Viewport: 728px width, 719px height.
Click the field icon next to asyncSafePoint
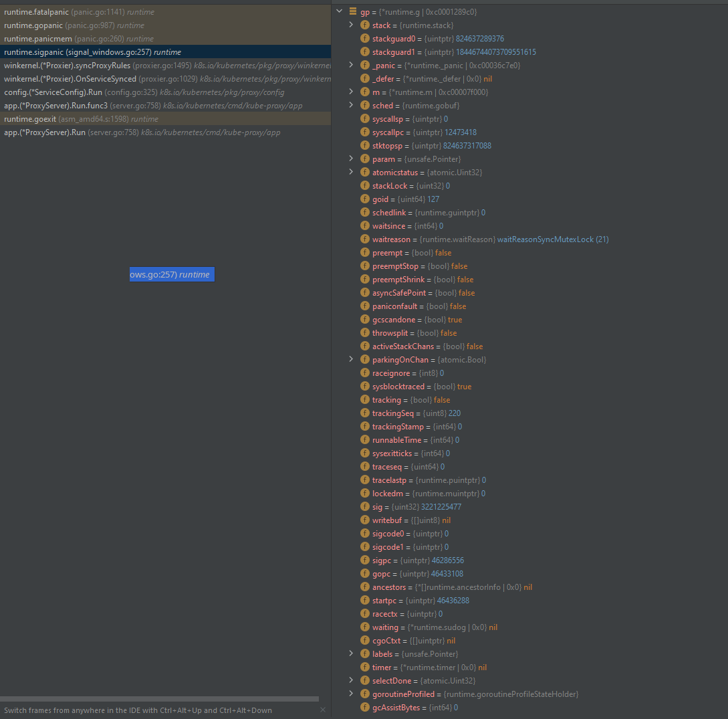[365, 293]
